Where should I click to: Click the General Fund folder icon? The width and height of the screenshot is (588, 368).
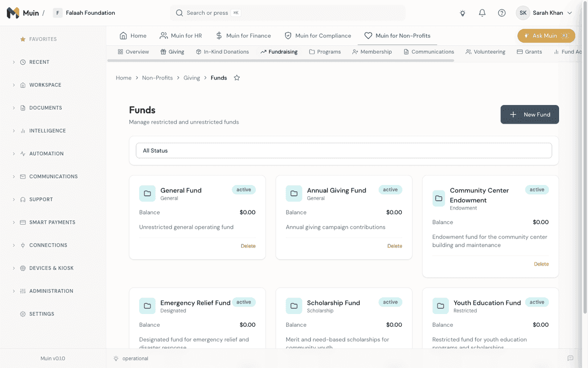(x=147, y=193)
